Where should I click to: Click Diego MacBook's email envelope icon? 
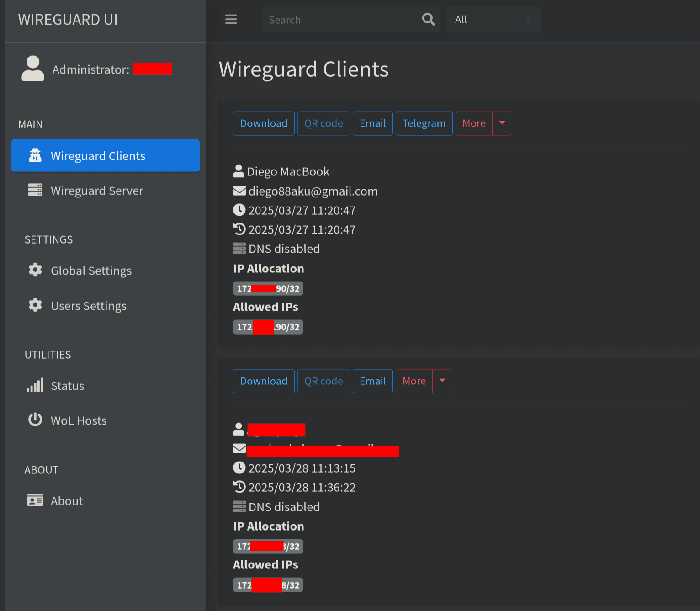(239, 191)
